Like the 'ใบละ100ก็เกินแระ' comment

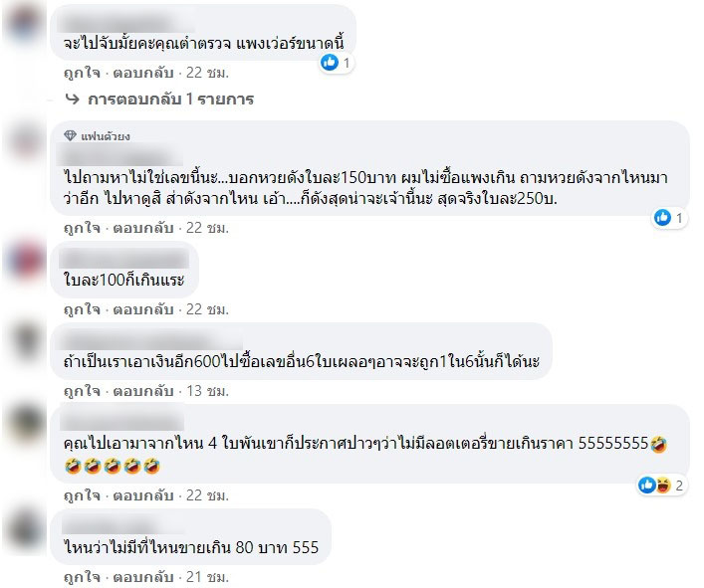click(82, 309)
